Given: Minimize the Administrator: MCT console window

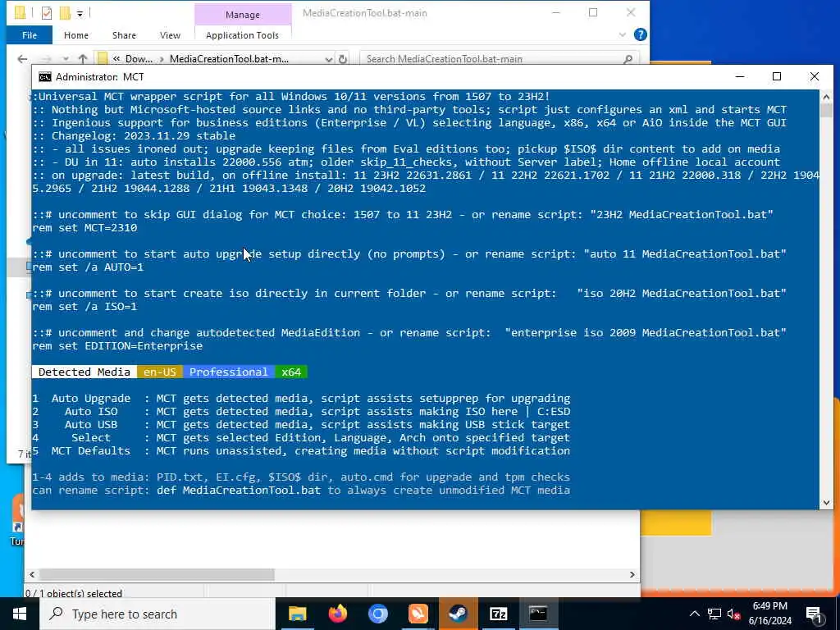Looking at the screenshot, I should [740, 76].
